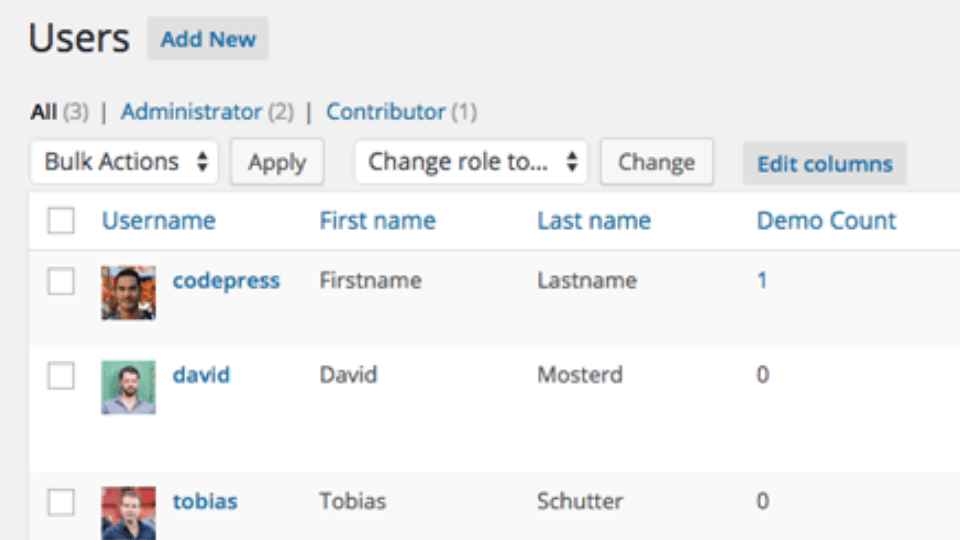
Task: Click Add New user button
Action: coord(208,39)
